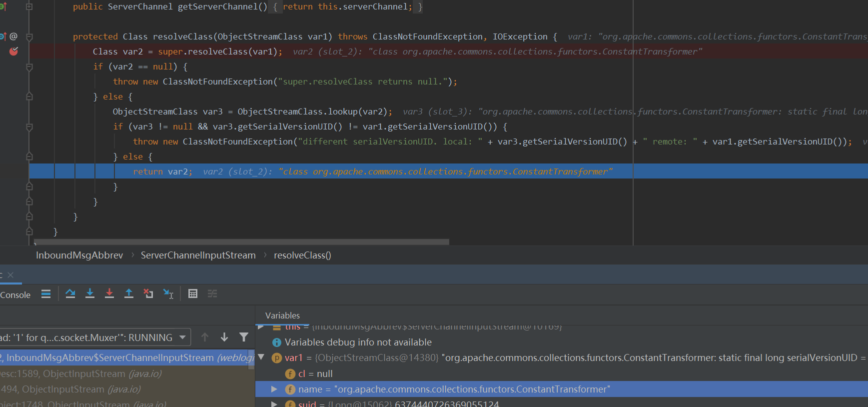Click the Show Execution Point icon
The image size is (868, 407).
(x=46, y=294)
